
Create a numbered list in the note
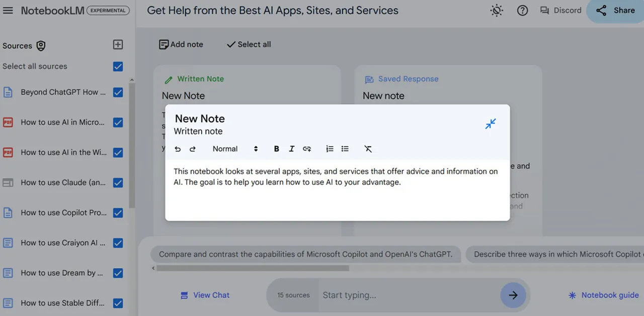tap(330, 149)
